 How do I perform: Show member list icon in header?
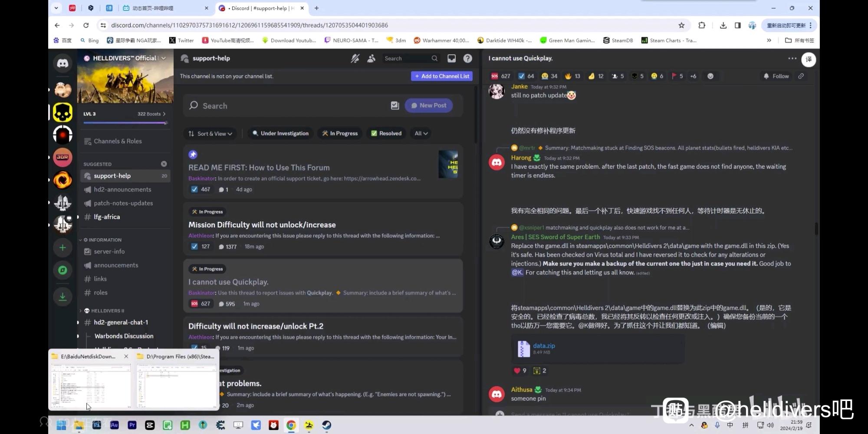click(x=371, y=58)
